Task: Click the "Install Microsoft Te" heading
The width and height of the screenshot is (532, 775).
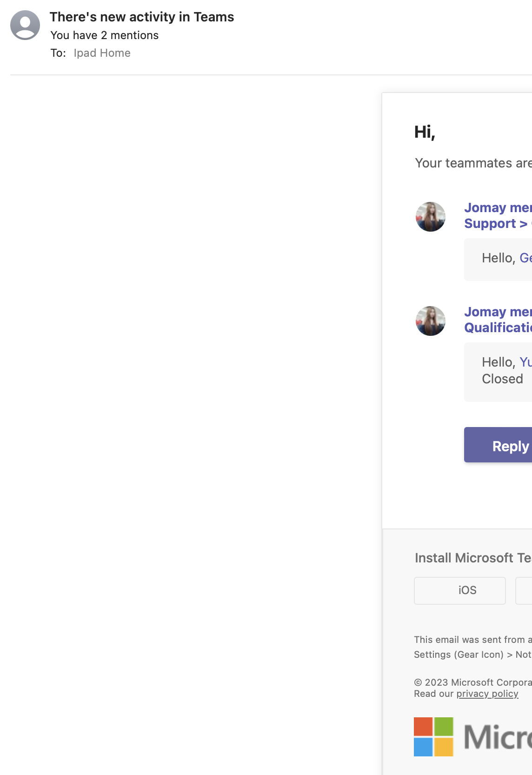Action: [473, 558]
